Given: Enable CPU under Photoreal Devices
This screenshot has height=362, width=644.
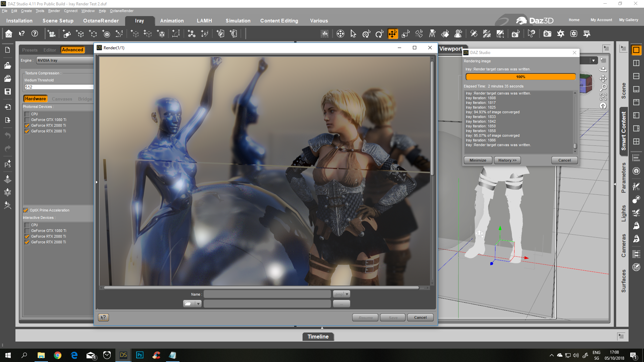Looking at the screenshot, I should coord(27,114).
